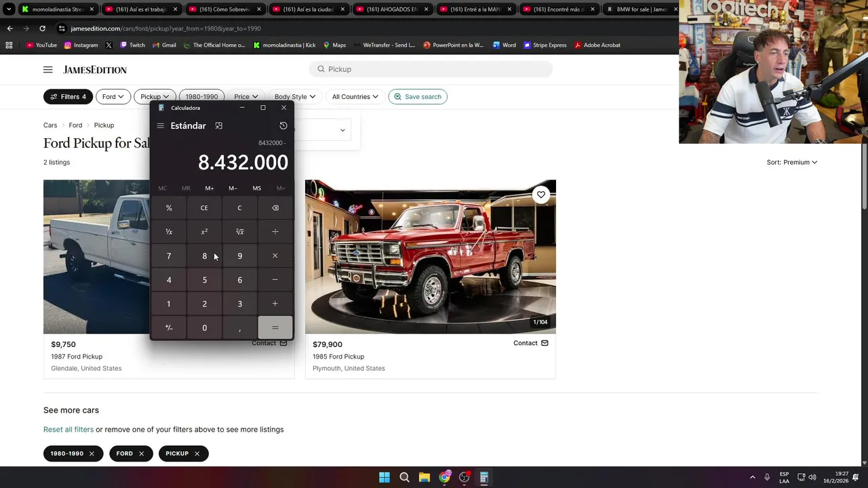Click the calculator plus key
Image resolution: width=868 pixels, height=488 pixels.
point(275,304)
